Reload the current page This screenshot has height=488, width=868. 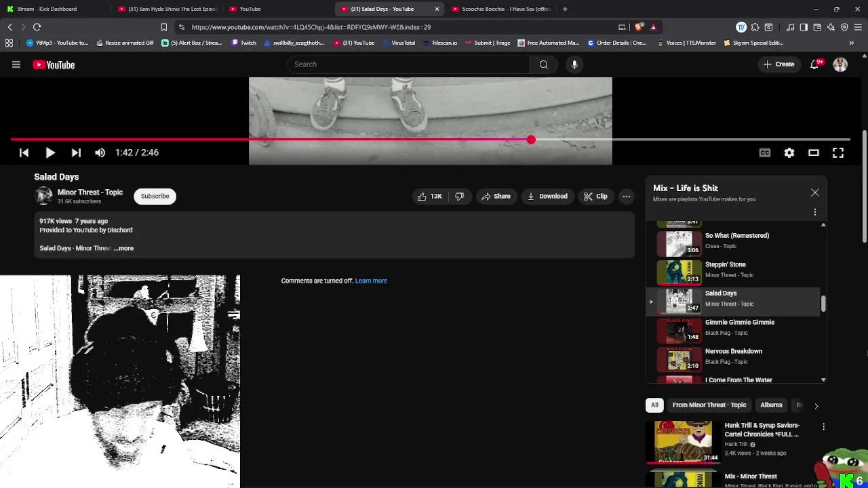[x=37, y=27]
